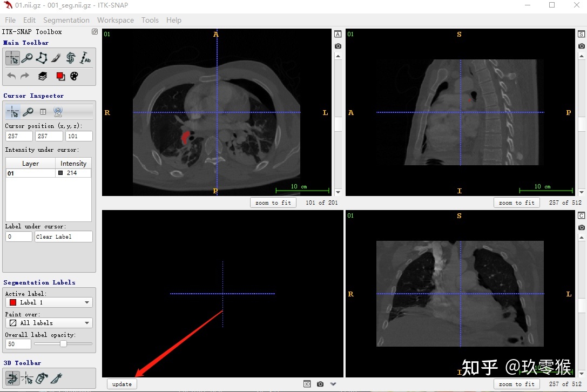Click the update button under 3D view
The width and height of the screenshot is (587, 392).
[x=122, y=384]
